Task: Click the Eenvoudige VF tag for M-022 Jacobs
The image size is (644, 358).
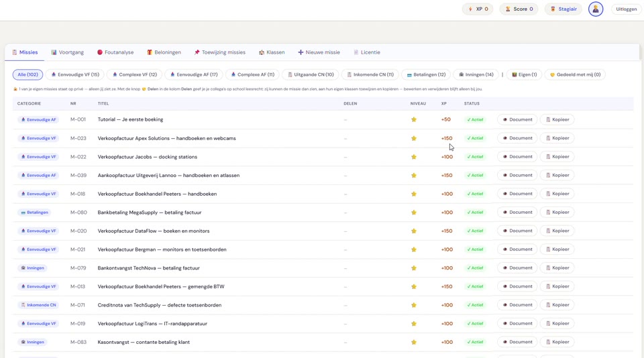Action: [x=38, y=157]
